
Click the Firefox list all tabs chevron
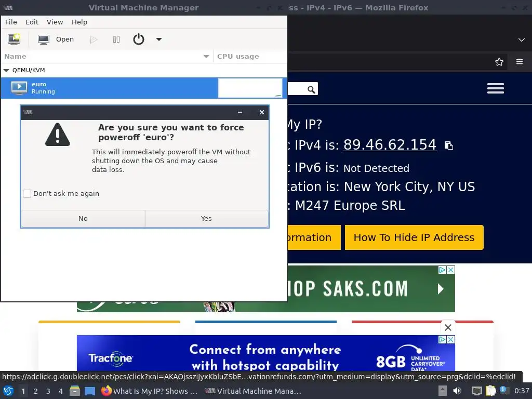(522, 39)
